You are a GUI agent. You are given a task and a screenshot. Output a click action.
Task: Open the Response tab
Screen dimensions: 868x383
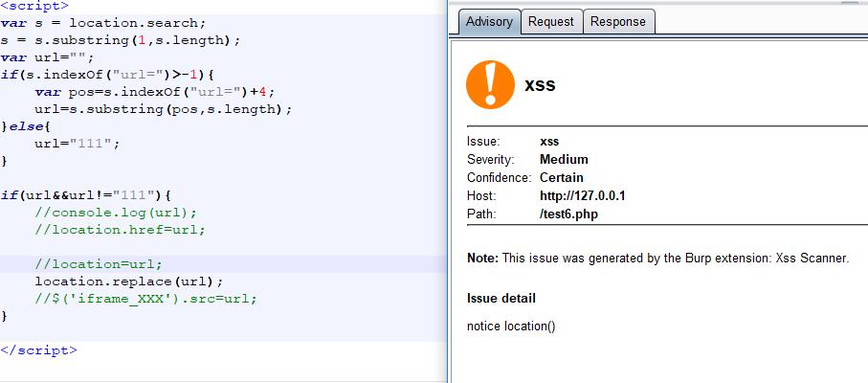pos(618,22)
